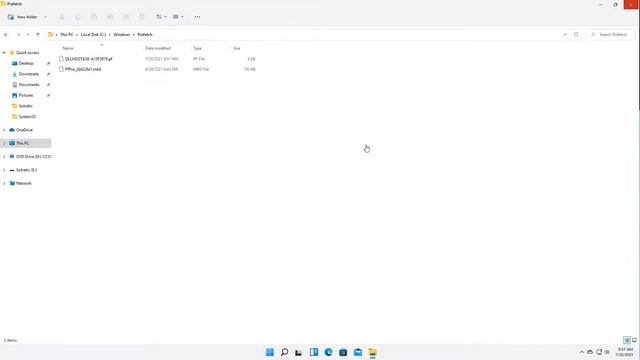Open the New folder dropdown arrow
The height and width of the screenshot is (360, 640).
(x=45, y=17)
